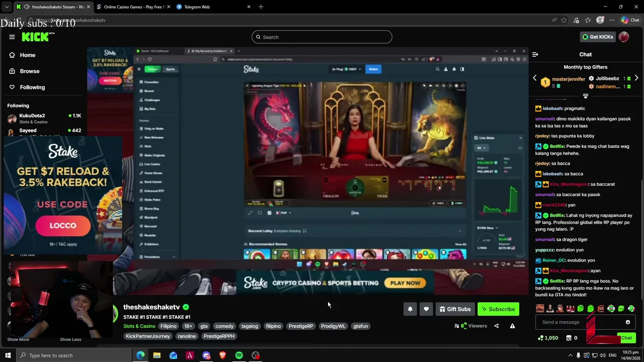Click Show Less in sidebar

(70, 339)
